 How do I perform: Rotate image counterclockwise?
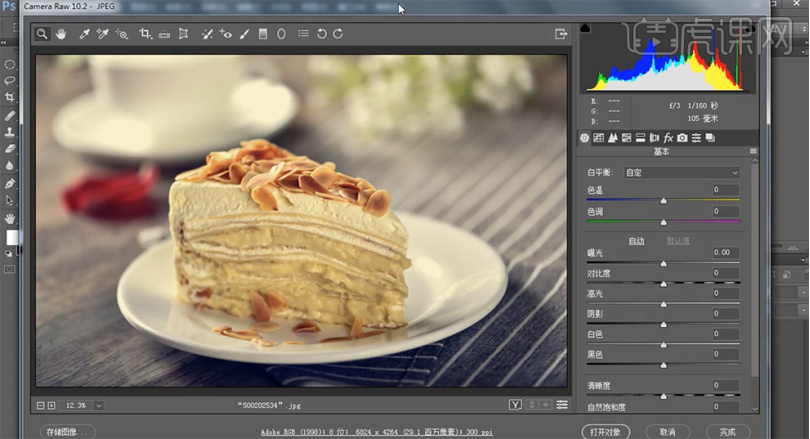[321, 34]
